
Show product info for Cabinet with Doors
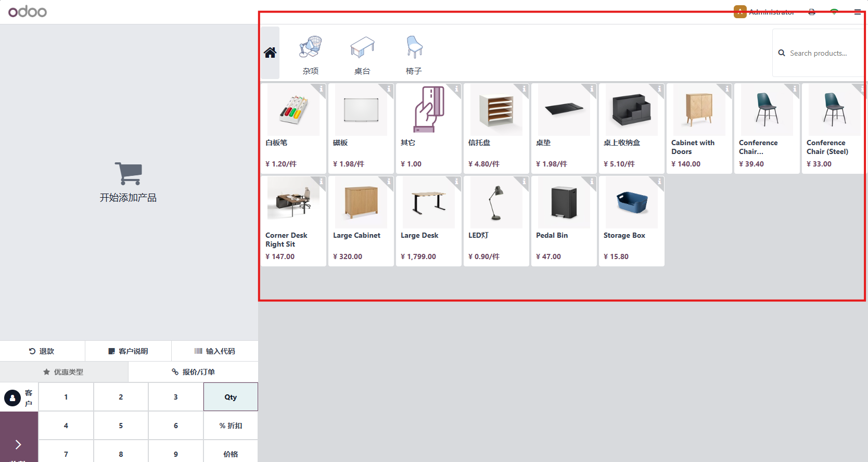727,89
